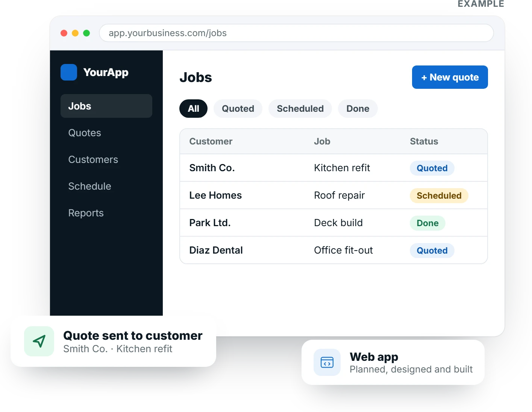Click the blue YourApp logo square
Image resolution: width=532 pixels, height=412 pixels.
pyautogui.click(x=69, y=72)
